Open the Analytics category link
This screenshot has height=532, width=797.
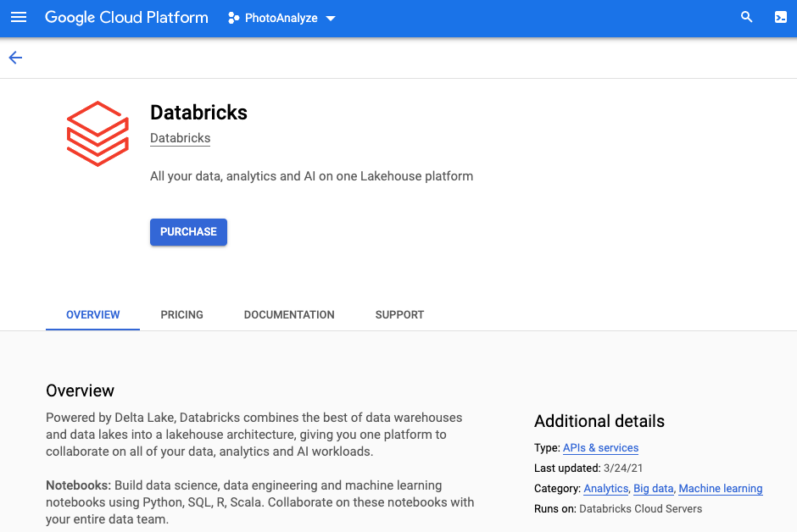(x=606, y=488)
